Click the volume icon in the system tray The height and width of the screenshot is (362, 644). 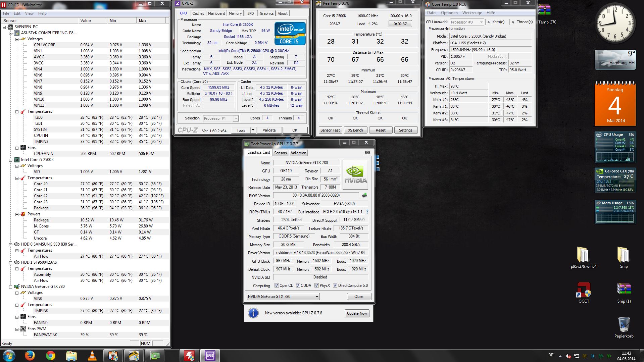point(568,356)
